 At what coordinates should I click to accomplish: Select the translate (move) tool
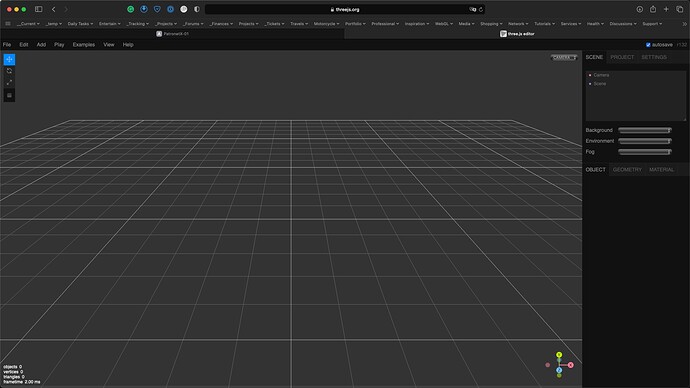pyautogui.click(x=9, y=59)
